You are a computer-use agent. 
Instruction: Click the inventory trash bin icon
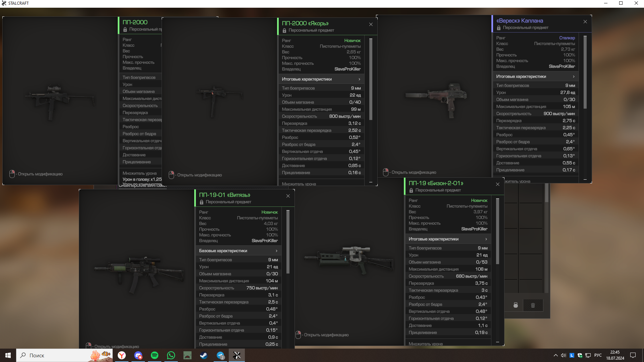point(533,305)
